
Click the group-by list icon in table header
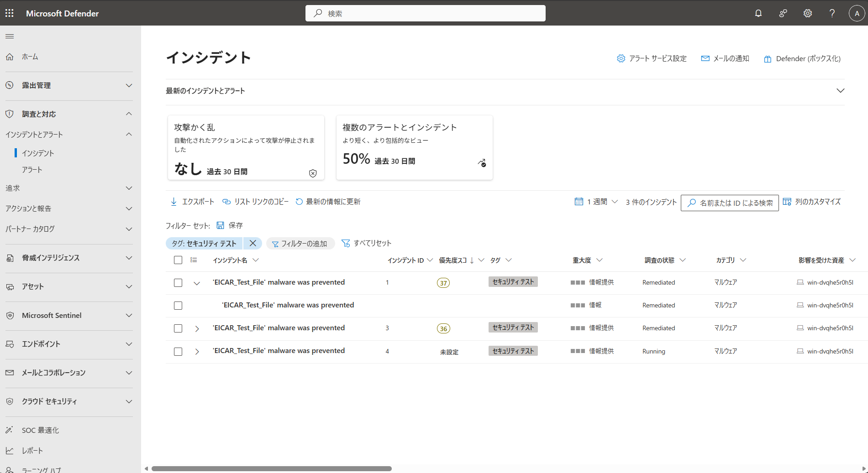(x=194, y=260)
